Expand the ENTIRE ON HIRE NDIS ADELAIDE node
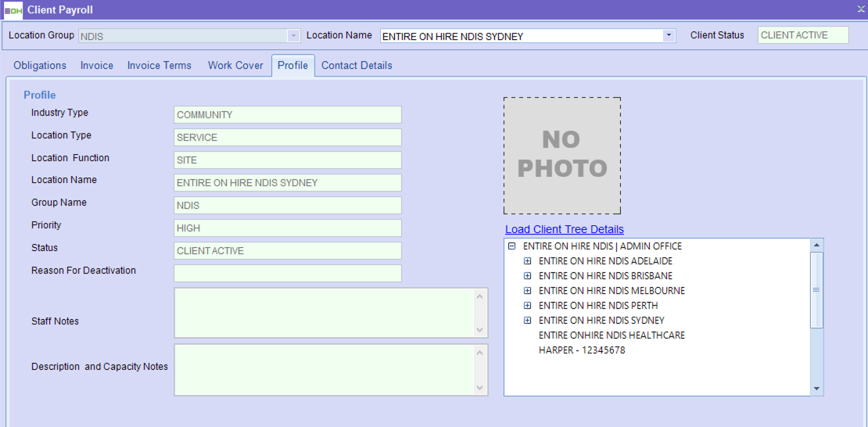 (x=528, y=261)
